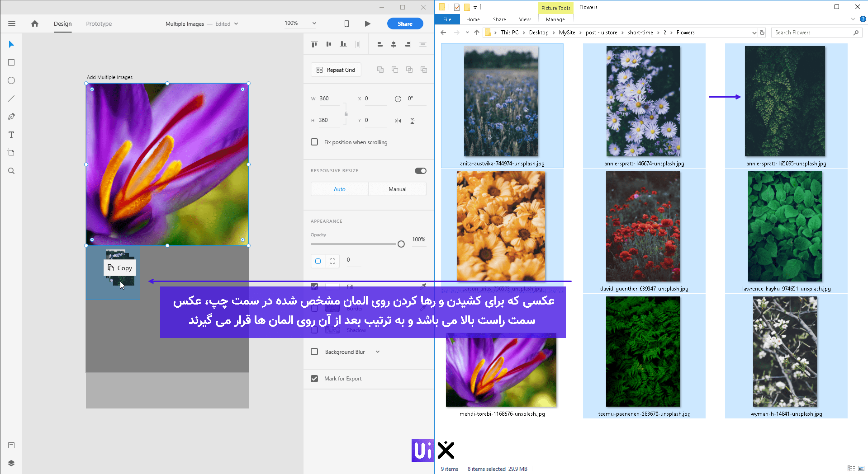
Task: Toggle the aspect ratio lock icon
Action: [x=346, y=113]
